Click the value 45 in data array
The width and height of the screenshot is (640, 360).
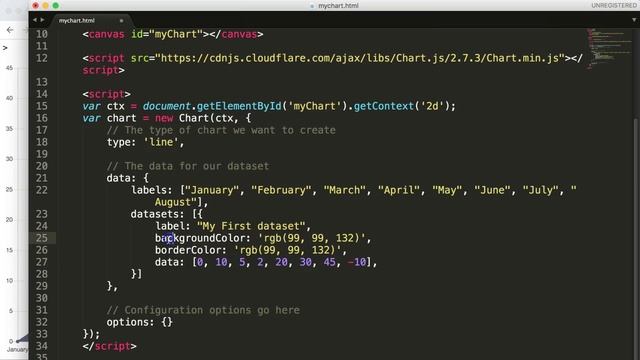(x=329, y=262)
